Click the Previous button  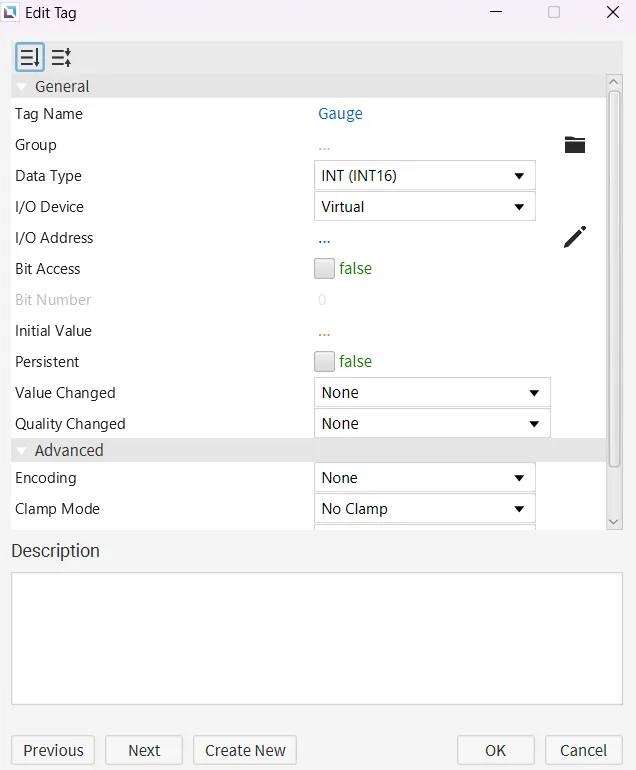pos(54,750)
